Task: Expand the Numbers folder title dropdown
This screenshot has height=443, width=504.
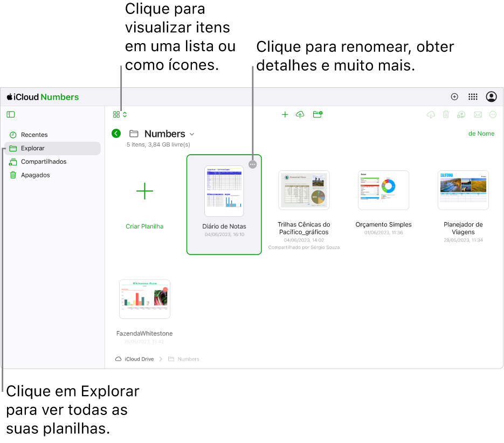Action: (x=192, y=134)
